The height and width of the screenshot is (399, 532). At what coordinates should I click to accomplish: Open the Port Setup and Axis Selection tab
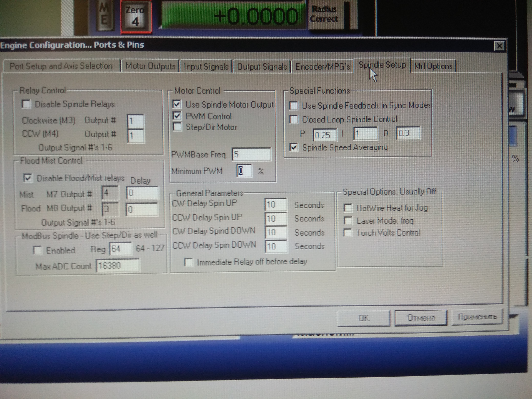click(61, 66)
